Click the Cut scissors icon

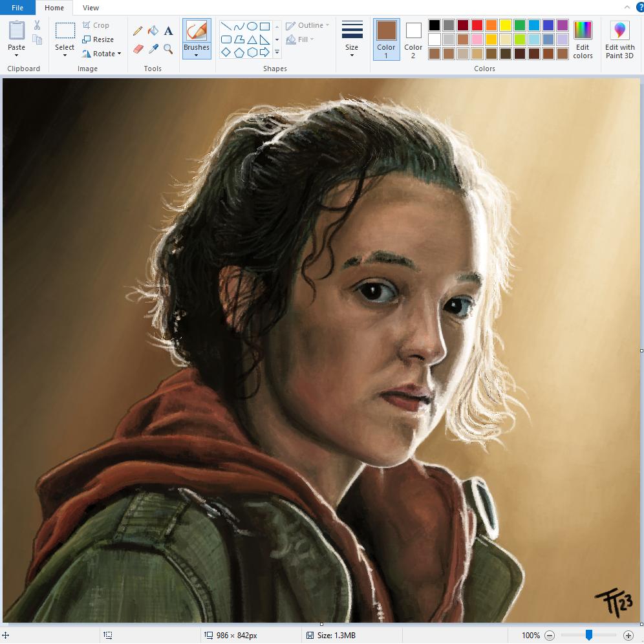37,25
